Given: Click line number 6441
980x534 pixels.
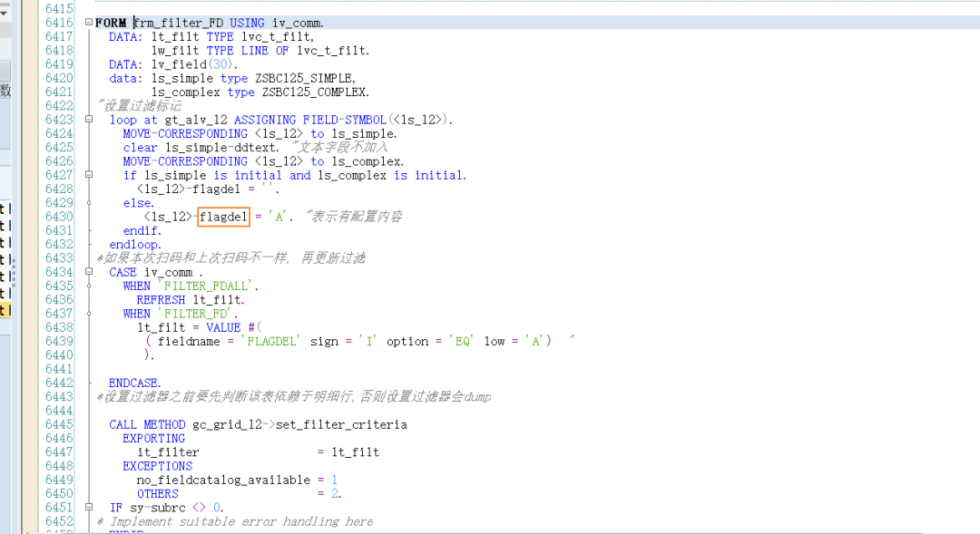Looking at the screenshot, I should pos(59,369).
